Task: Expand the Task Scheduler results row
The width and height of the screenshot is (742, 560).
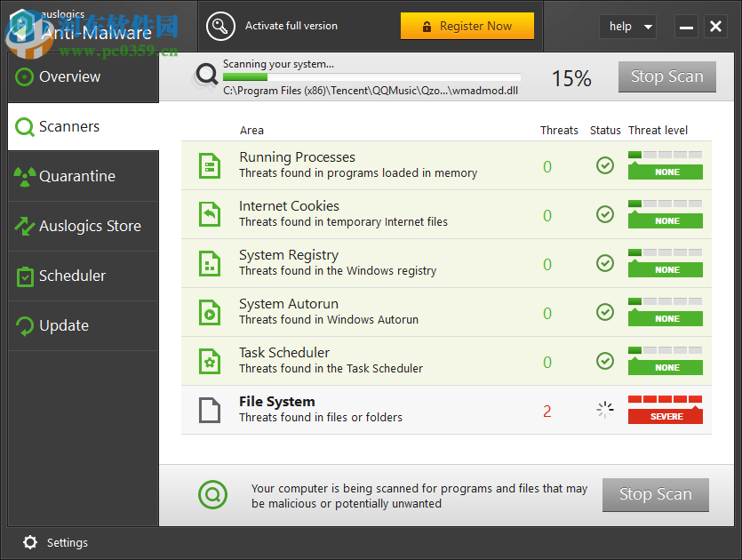Action: pyautogui.click(x=355, y=360)
